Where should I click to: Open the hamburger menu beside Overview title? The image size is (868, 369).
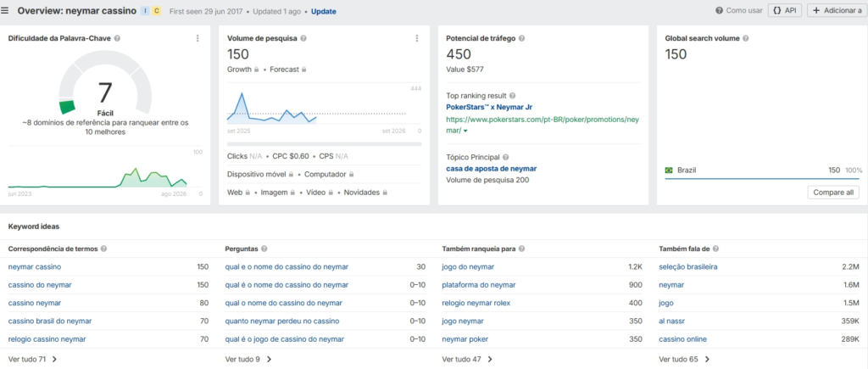point(5,10)
